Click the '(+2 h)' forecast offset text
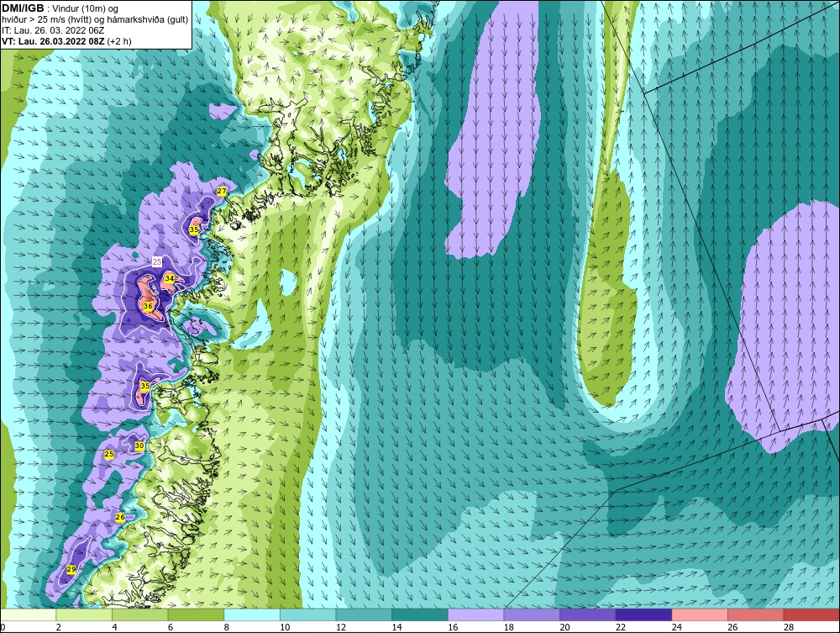 [x=119, y=40]
